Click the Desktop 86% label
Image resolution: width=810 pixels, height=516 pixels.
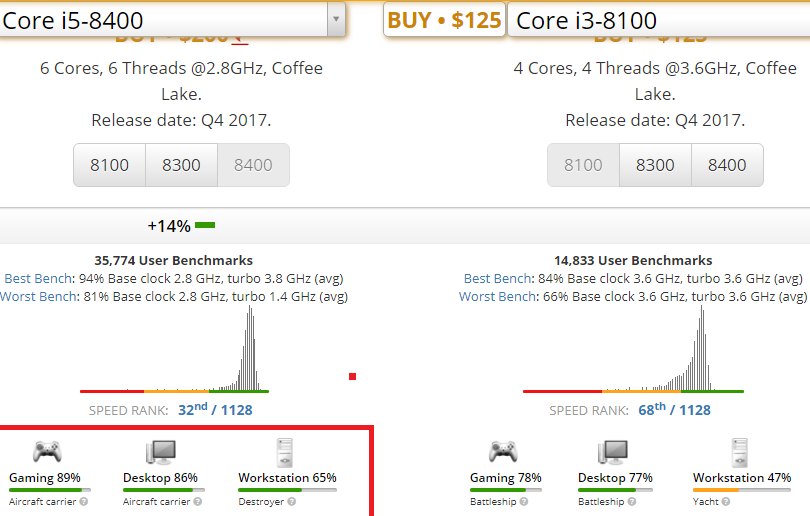point(160,478)
